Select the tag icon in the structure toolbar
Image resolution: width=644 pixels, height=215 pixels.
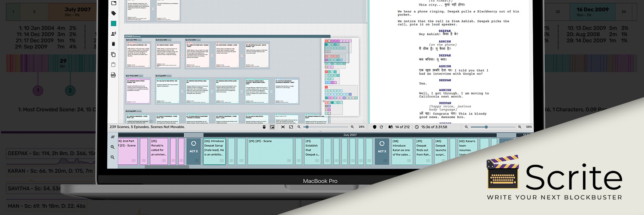coord(113,13)
